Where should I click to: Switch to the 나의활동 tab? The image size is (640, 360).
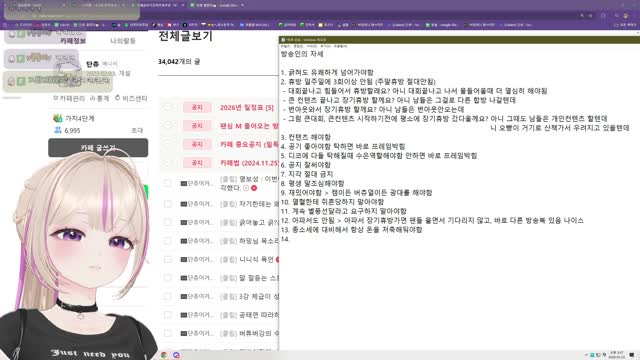[x=123, y=41]
